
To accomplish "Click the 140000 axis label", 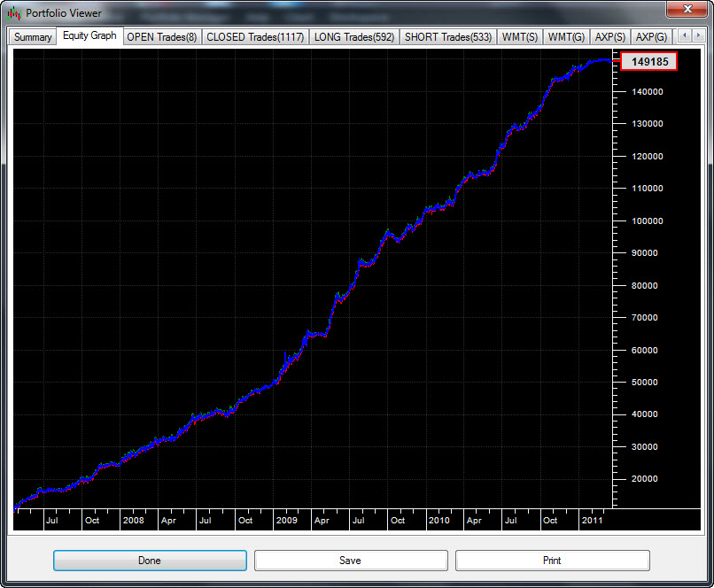I will pos(647,91).
